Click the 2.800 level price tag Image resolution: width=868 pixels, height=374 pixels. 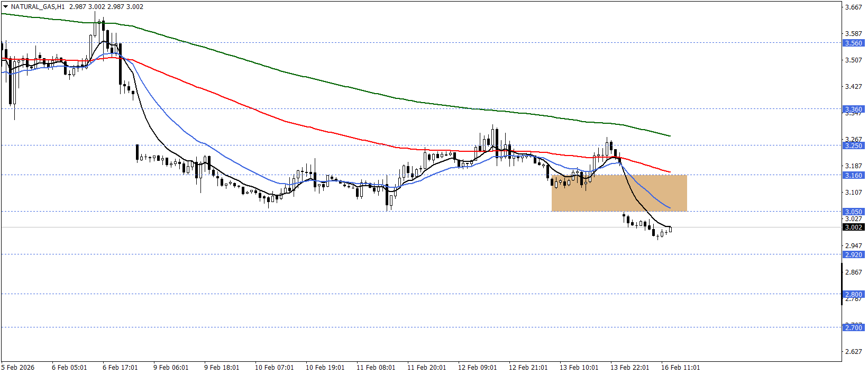[853, 294]
